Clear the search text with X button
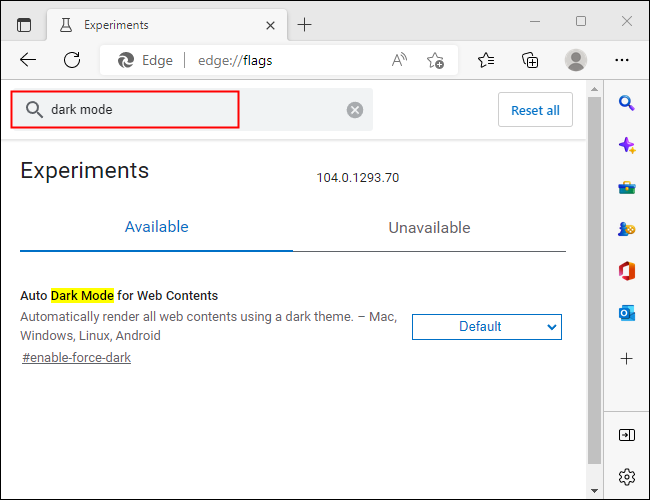The image size is (650, 500). [x=355, y=110]
